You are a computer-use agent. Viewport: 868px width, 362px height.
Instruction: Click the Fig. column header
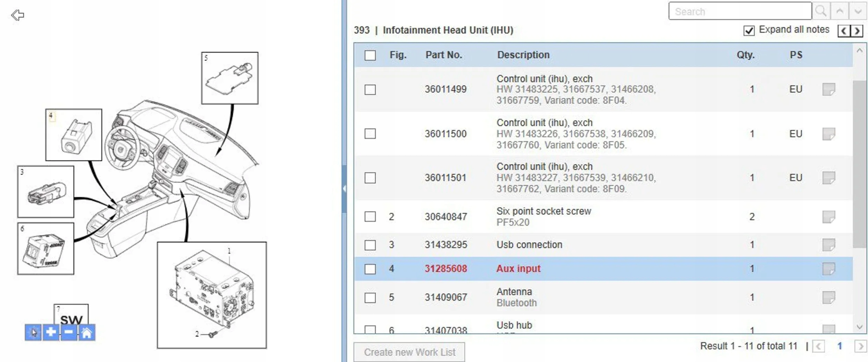point(398,55)
